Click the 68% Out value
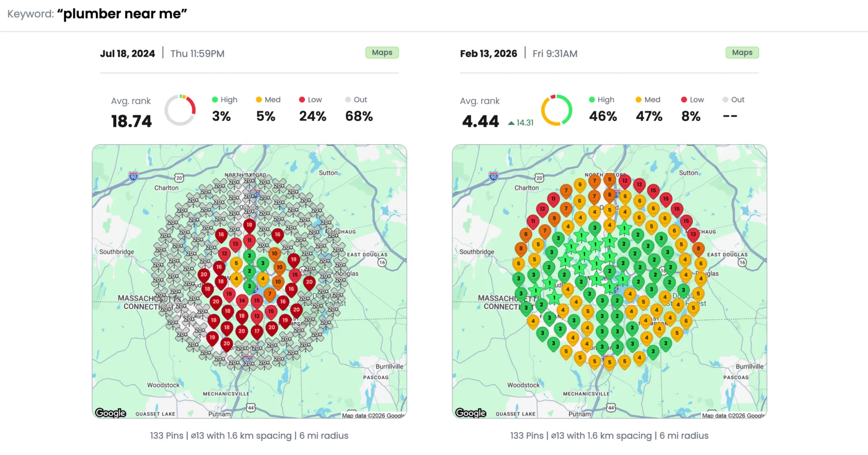Viewport: 868px width, 455px height. (359, 116)
